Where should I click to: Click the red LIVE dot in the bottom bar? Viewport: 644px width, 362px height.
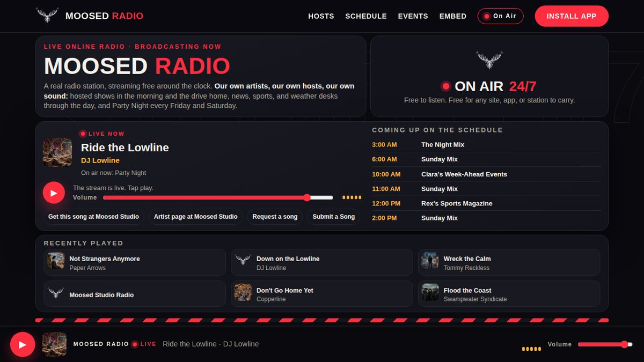tap(135, 344)
